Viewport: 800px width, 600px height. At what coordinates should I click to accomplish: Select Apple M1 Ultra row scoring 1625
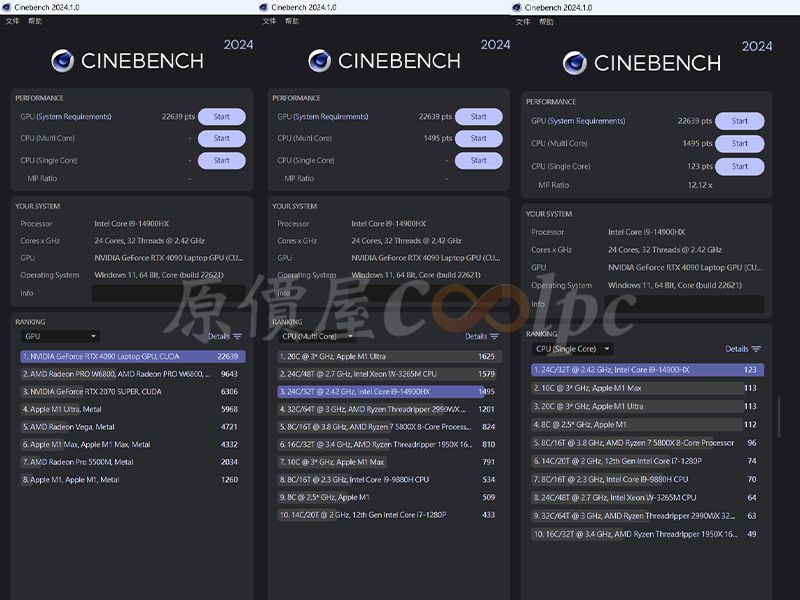pos(390,356)
